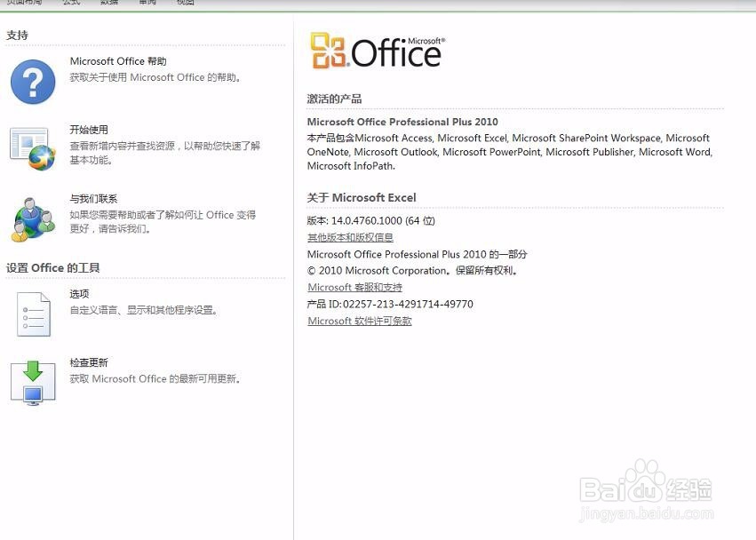
Task: Click the '关于 Microsoft Excel' heading
Action: click(362, 198)
